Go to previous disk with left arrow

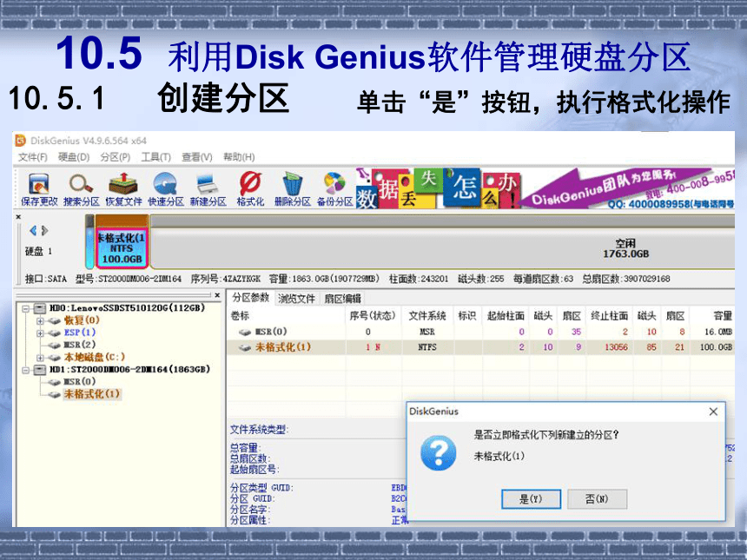pyautogui.click(x=33, y=231)
